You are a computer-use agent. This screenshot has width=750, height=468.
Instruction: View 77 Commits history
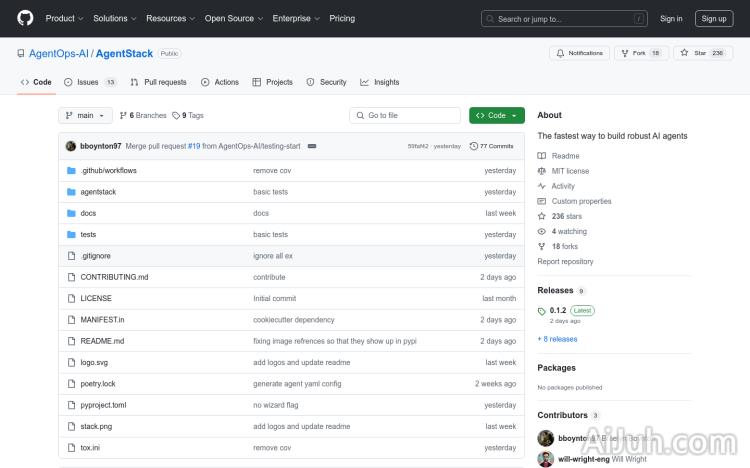click(492, 146)
